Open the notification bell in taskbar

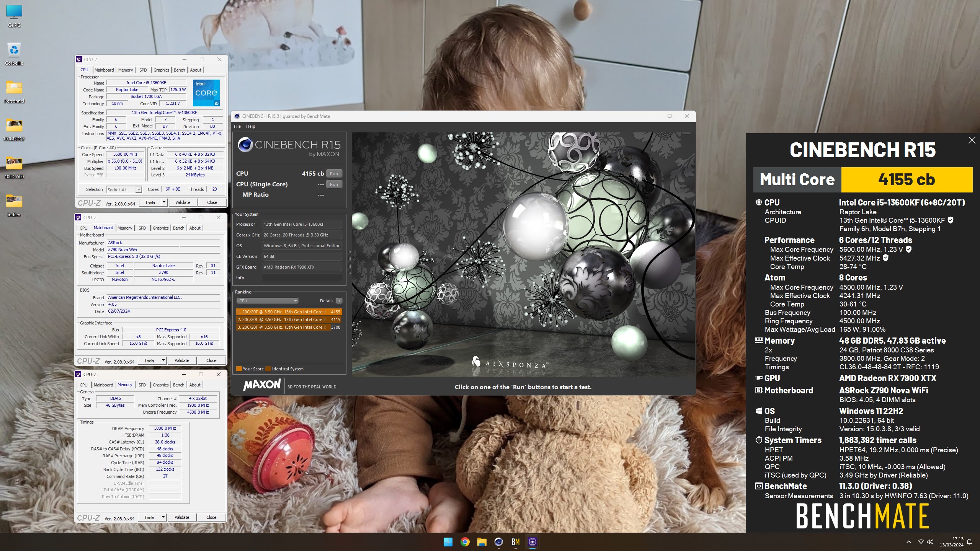click(x=969, y=542)
